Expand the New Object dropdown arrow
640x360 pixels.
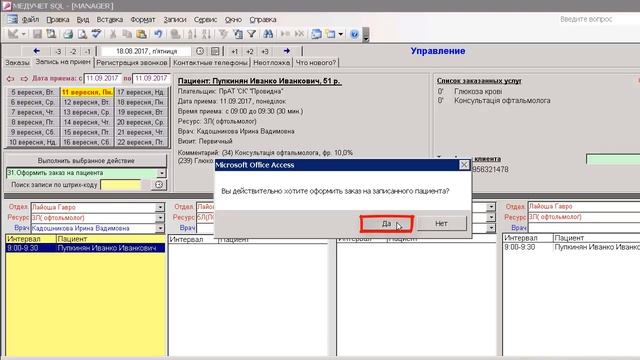[340, 34]
